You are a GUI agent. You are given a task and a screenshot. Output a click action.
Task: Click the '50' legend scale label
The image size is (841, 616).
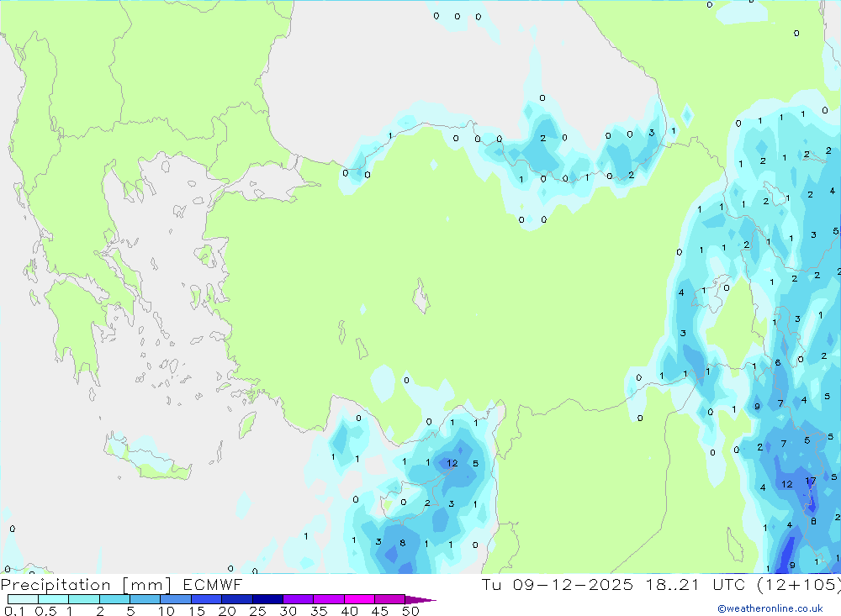pyautogui.click(x=410, y=611)
